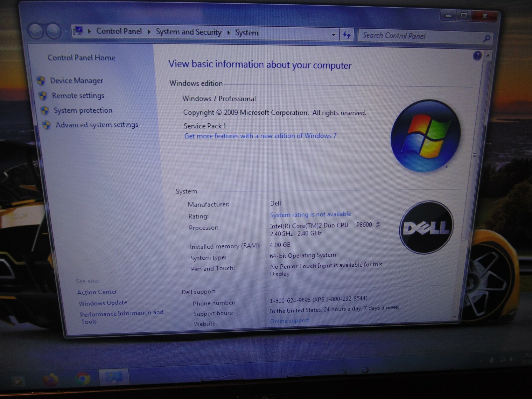The image size is (532, 399).
Task: Open media player icon in taskbar
Action: tap(18, 381)
